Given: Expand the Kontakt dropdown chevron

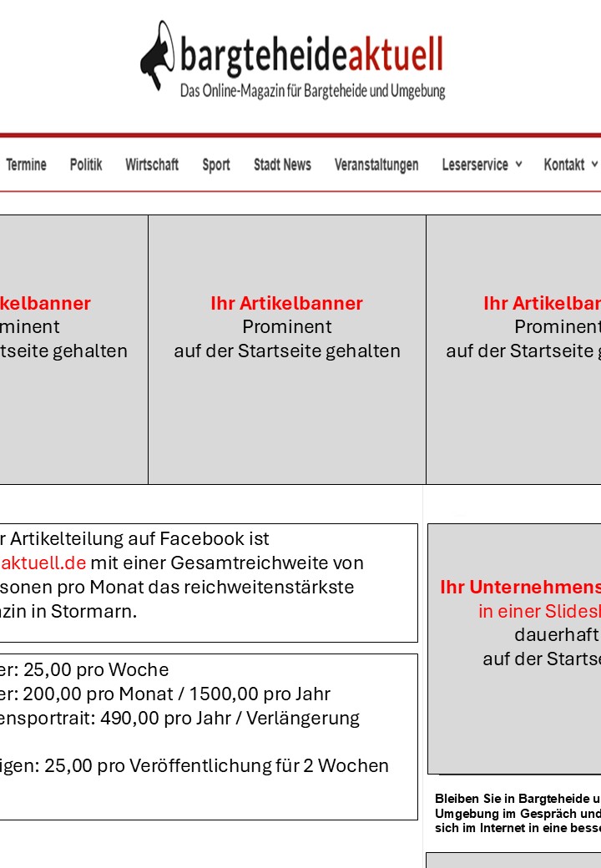Looking at the screenshot, I should [x=594, y=164].
